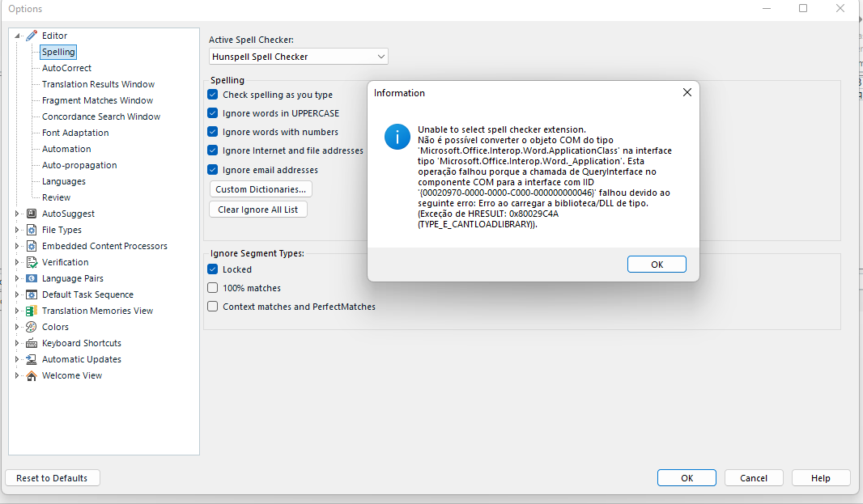
Task: Click the Keyboard Shortcuts keyboard icon
Action: pos(32,343)
